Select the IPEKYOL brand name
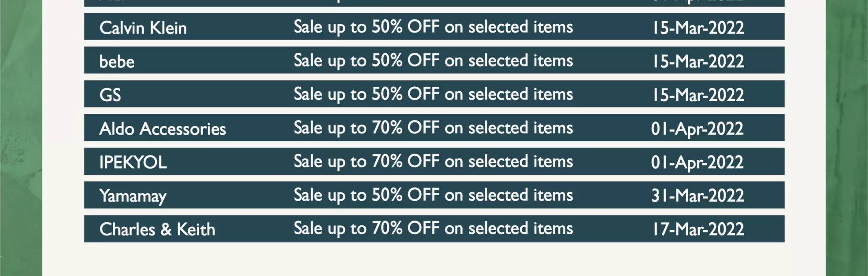Viewport: 868px width, 276px height. [x=133, y=162]
